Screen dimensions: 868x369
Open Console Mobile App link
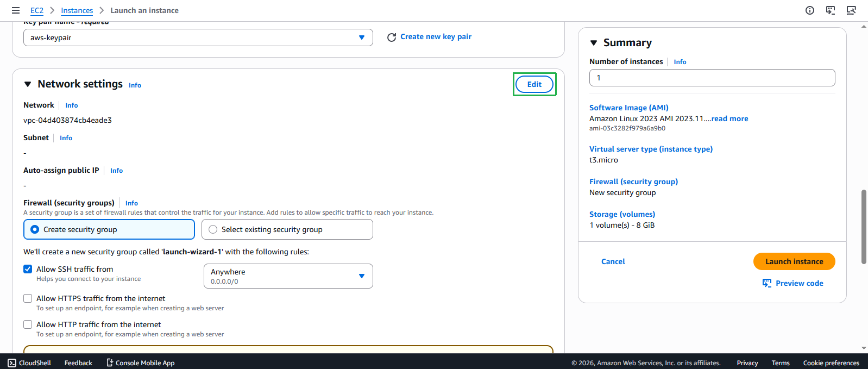140,362
